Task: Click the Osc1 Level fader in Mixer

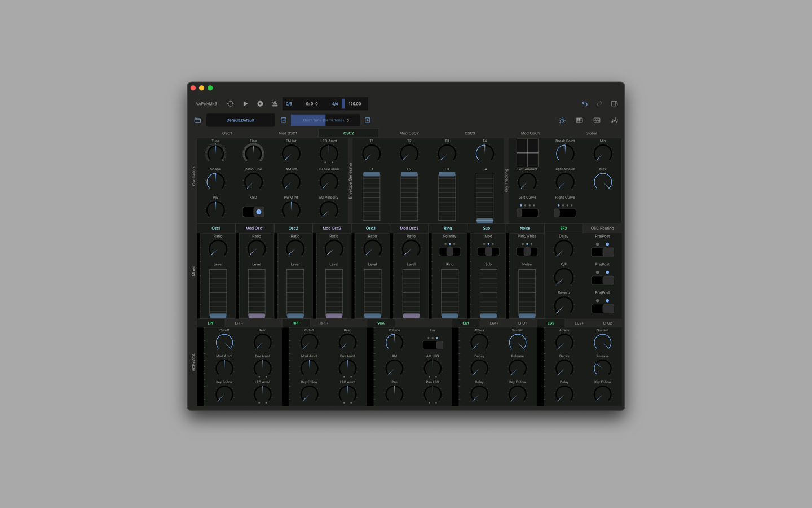Action: pos(218,293)
